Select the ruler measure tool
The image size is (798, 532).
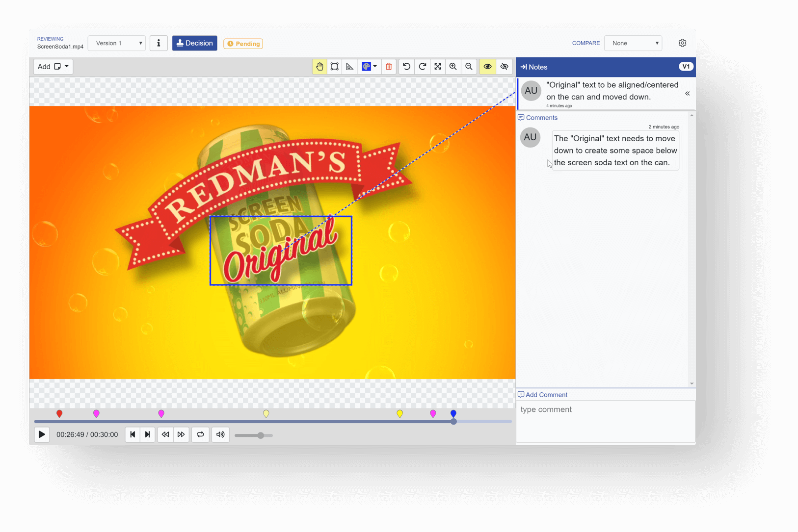point(350,67)
